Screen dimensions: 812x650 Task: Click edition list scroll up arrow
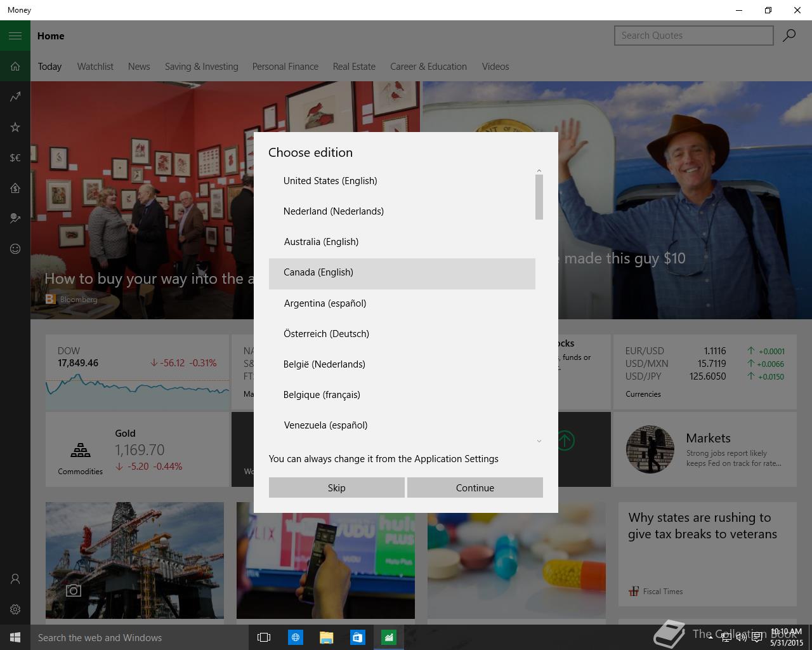(539, 170)
